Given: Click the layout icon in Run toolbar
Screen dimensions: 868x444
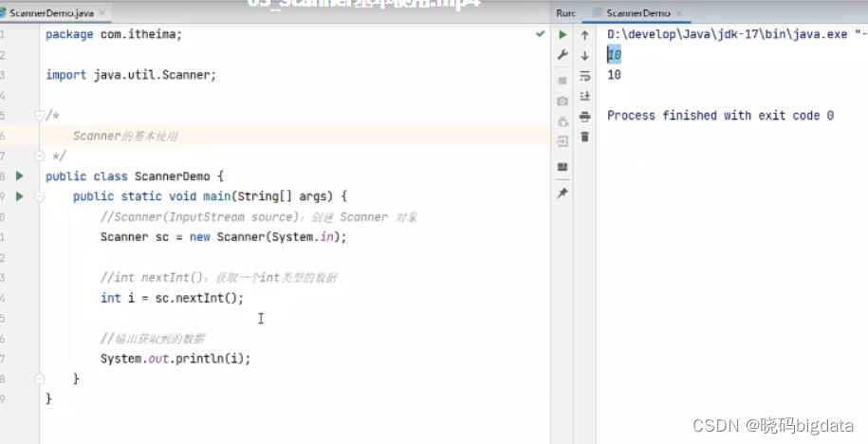Looking at the screenshot, I should click(563, 167).
